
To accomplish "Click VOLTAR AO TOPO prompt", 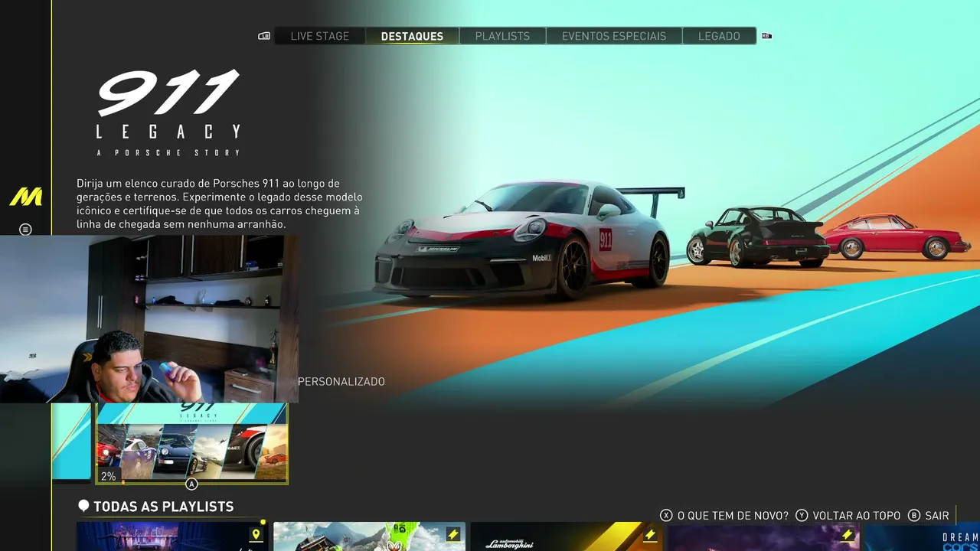I will (857, 516).
